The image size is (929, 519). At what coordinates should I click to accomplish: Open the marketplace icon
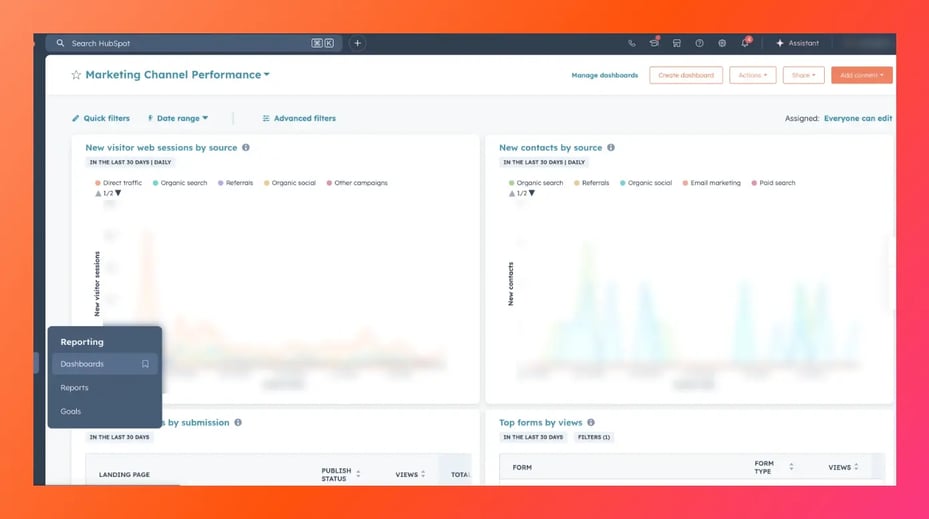click(677, 43)
